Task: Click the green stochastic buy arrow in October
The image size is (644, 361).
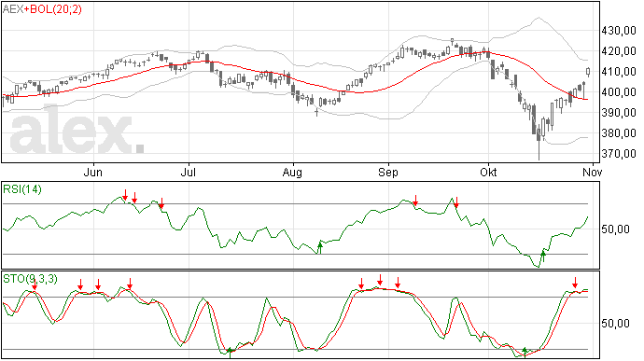Action: 525,352
